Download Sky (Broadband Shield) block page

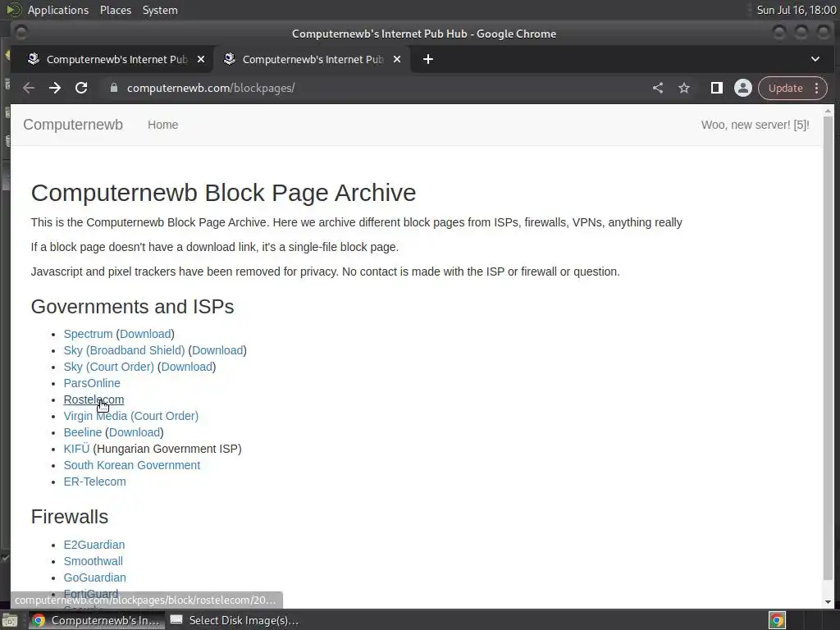click(217, 350)
